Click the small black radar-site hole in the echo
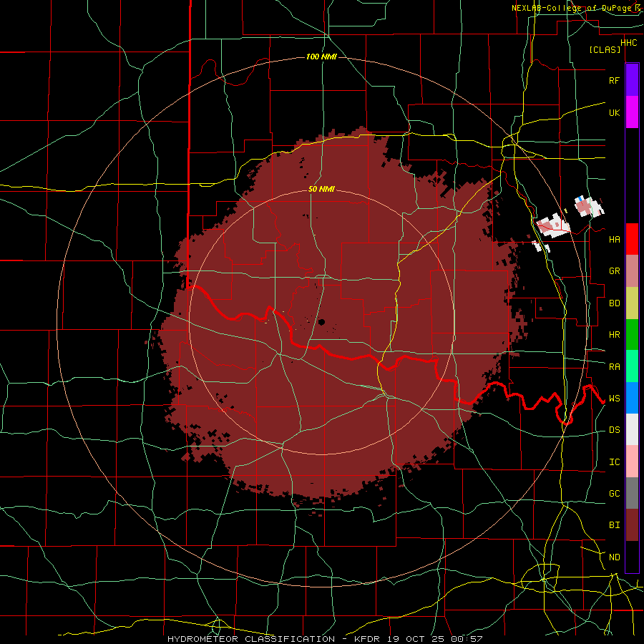The height and width of the screenshot is (644, 644). pyautogui.click(x=321, y=322)
